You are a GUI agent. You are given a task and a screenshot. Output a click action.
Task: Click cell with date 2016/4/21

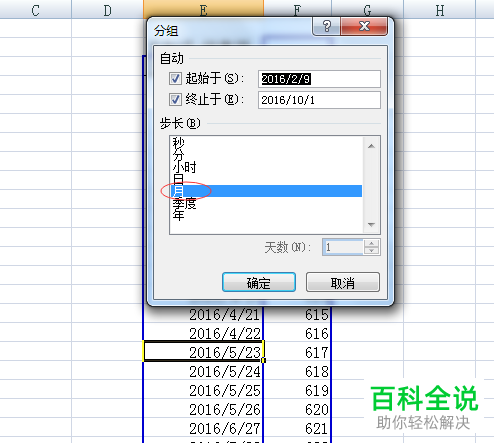203,315
